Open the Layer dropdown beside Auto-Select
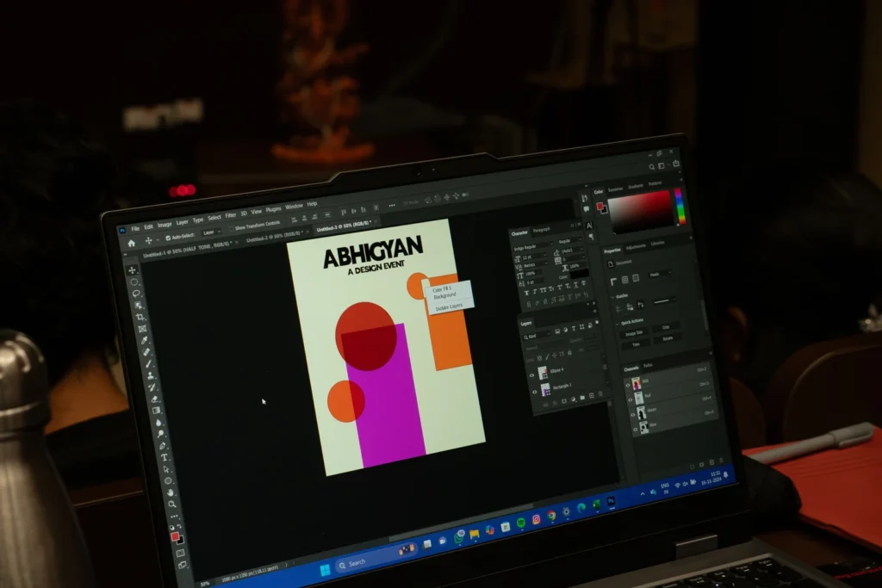 (210, 233)
